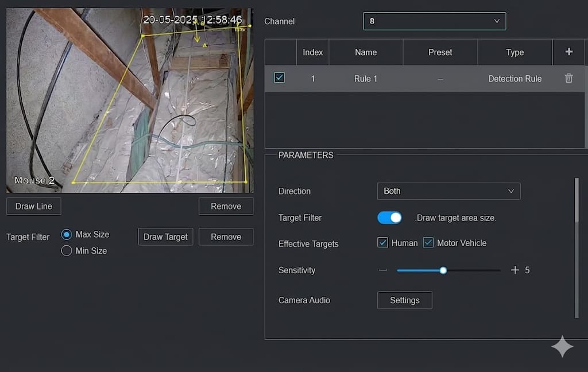The width and height of the screenshot is (588, 372).
Task: Open the Direction dropdown showing Both
Action: 448,191
